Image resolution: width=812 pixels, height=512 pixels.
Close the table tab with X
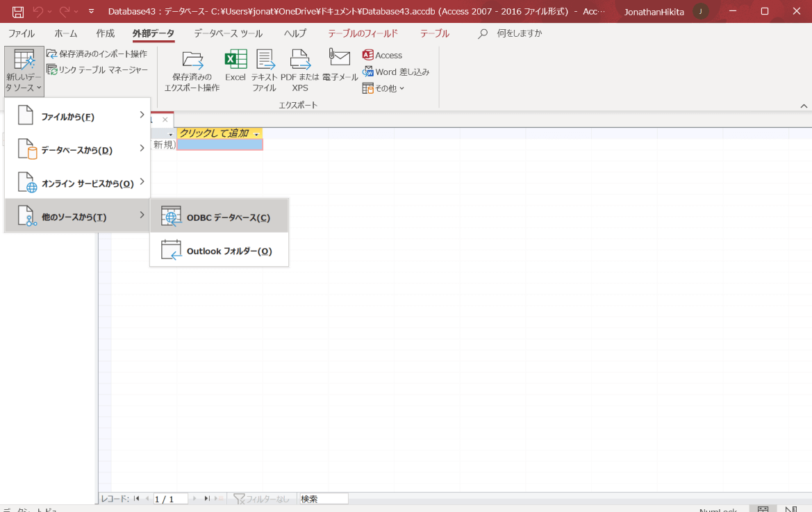(165, 119)
